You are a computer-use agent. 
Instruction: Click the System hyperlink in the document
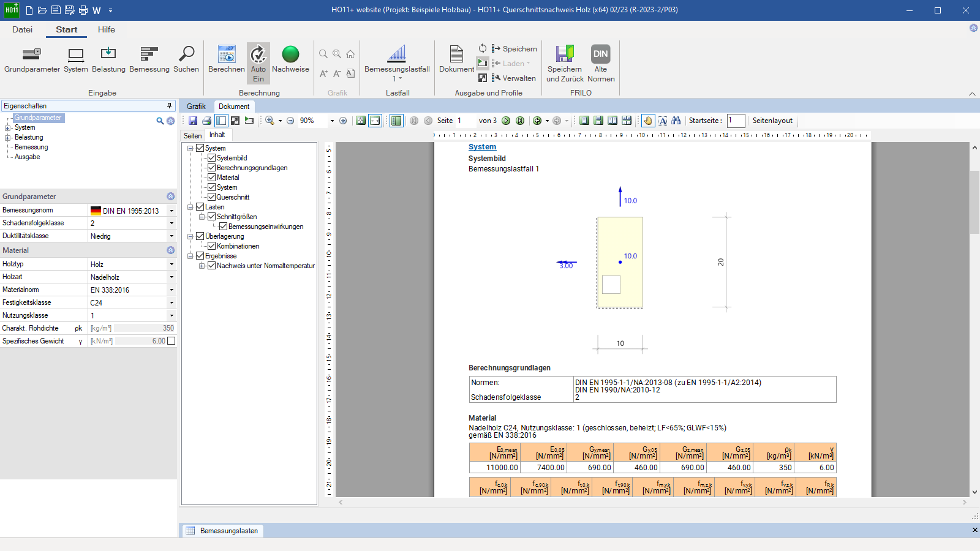(x=482, y=147)
